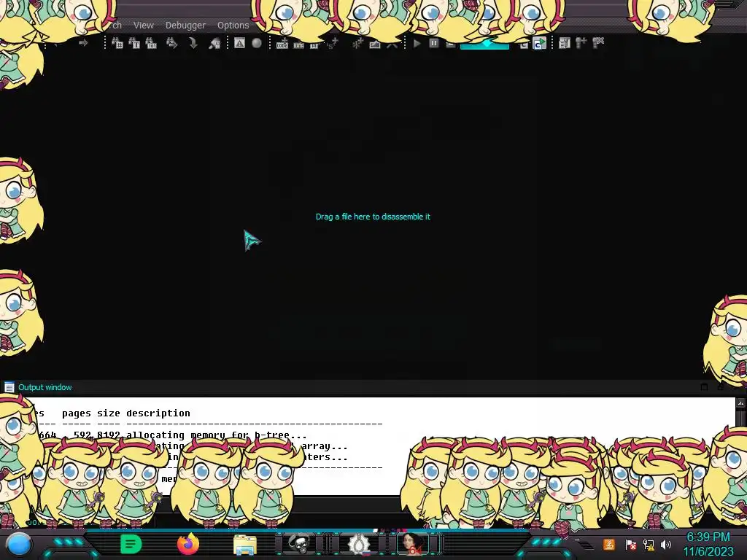The width and height of the screenshot is (747, 560).
Task: Click the Action Center flag tray icon
Action: pyautogui.click(x=631, y=544)
